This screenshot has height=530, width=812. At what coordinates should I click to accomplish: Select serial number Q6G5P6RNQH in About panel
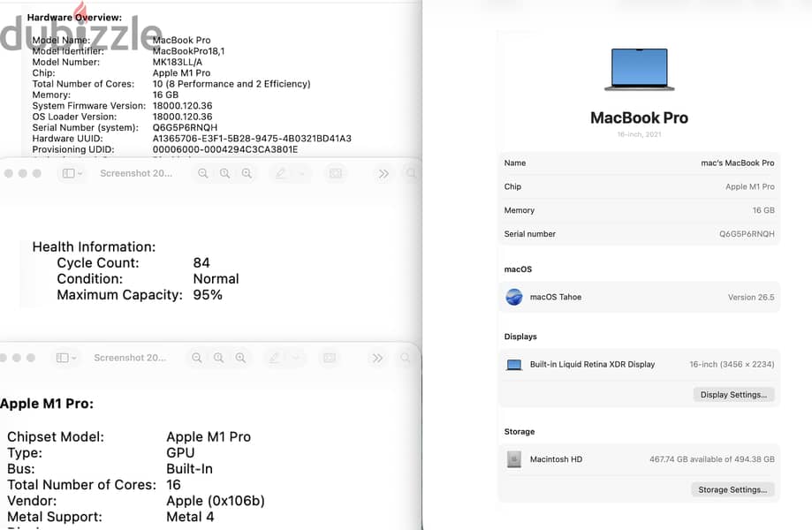747,234
